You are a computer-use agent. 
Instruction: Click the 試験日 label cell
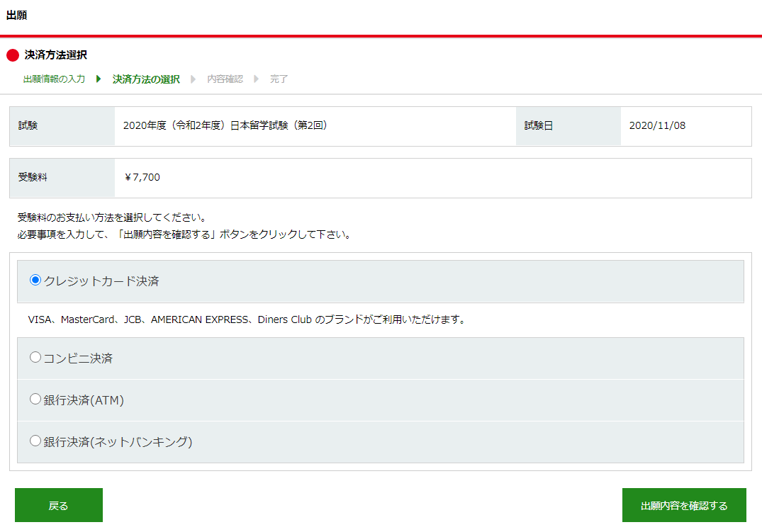tap(568, 126)
